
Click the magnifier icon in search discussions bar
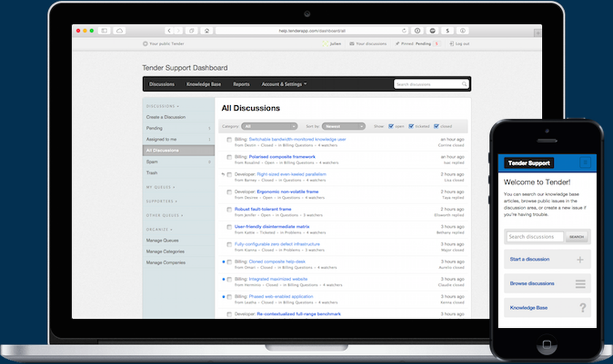464,84
